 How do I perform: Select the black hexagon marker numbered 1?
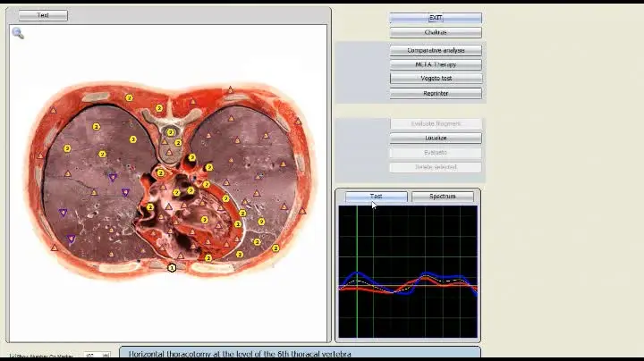172,268
